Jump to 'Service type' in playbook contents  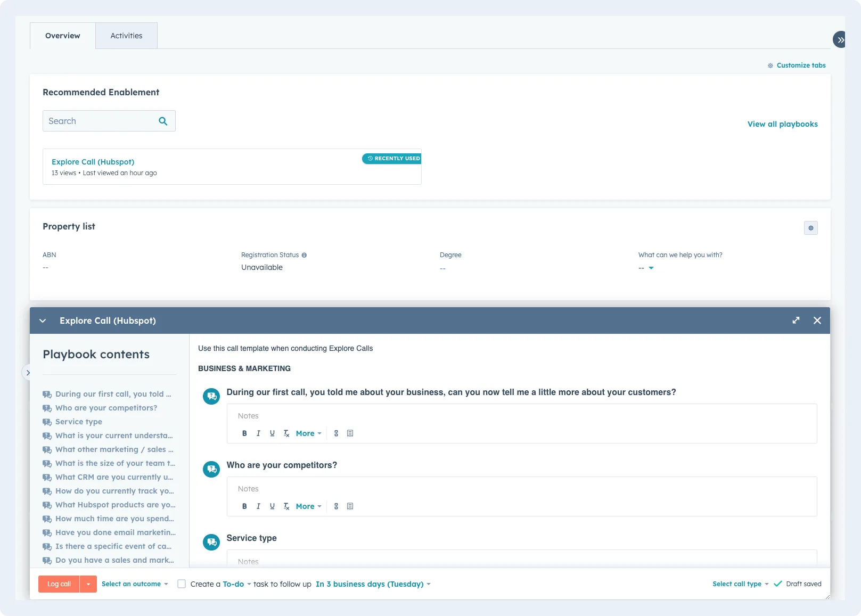coord(72,422)
